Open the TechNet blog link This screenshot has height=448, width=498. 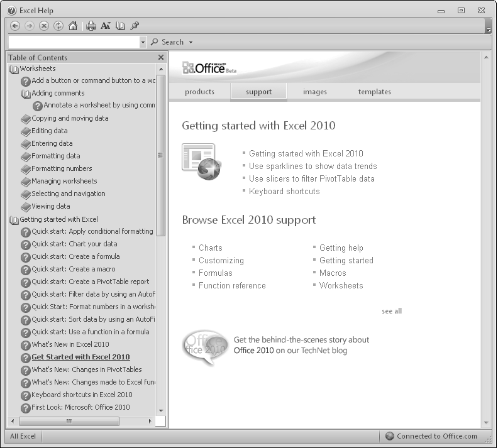click(x=324, y=351)
